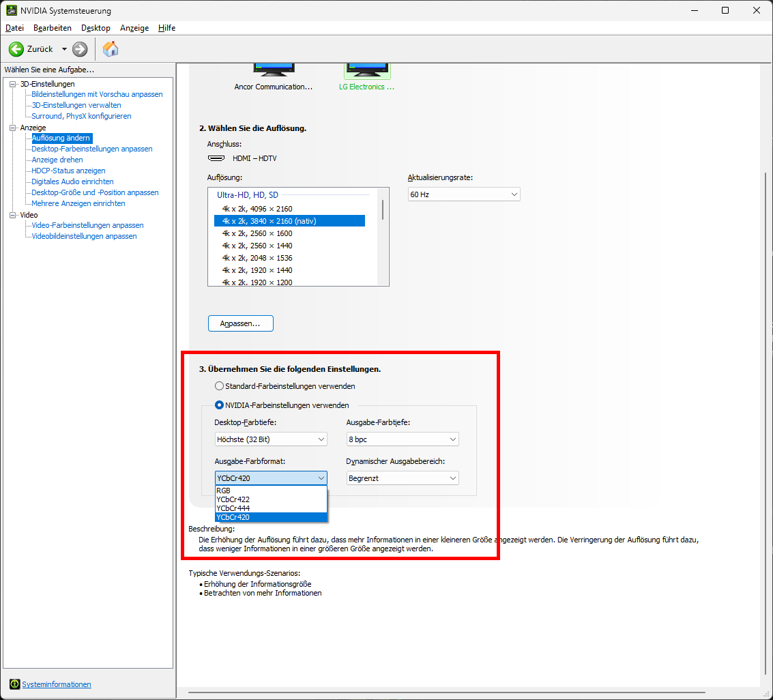Open the Desktop menu

click(x=96, y=28)
